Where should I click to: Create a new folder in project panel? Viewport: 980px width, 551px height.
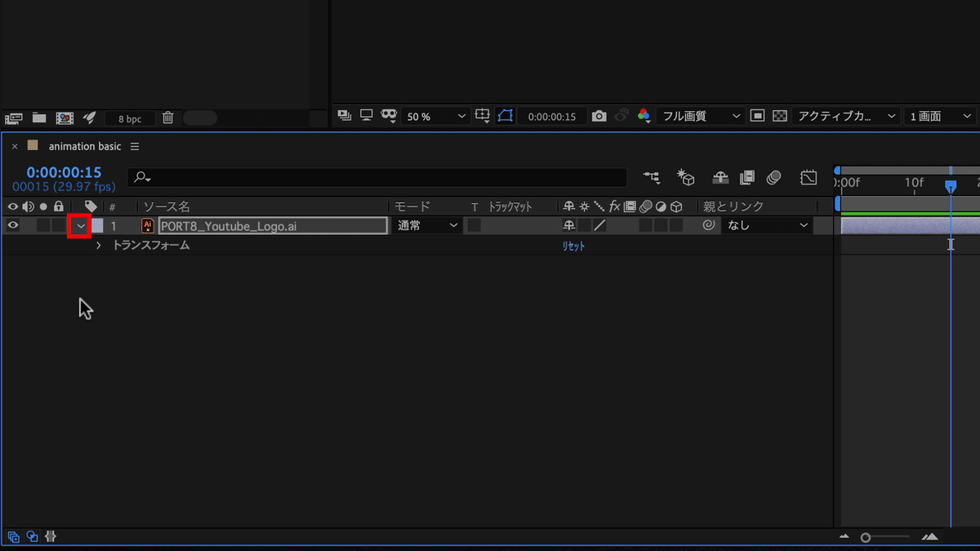point(38,118)
